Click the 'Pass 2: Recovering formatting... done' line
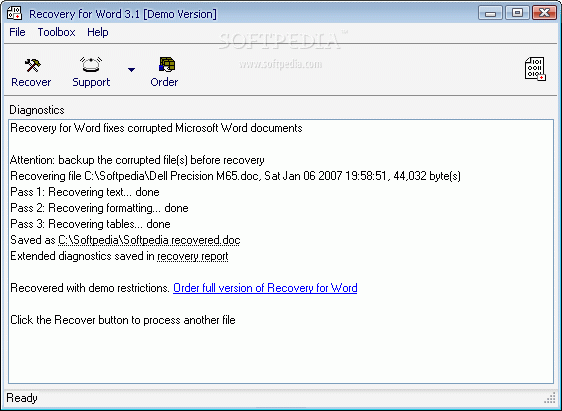The width and height of the screenshot is (562, 411). point(99,208)
